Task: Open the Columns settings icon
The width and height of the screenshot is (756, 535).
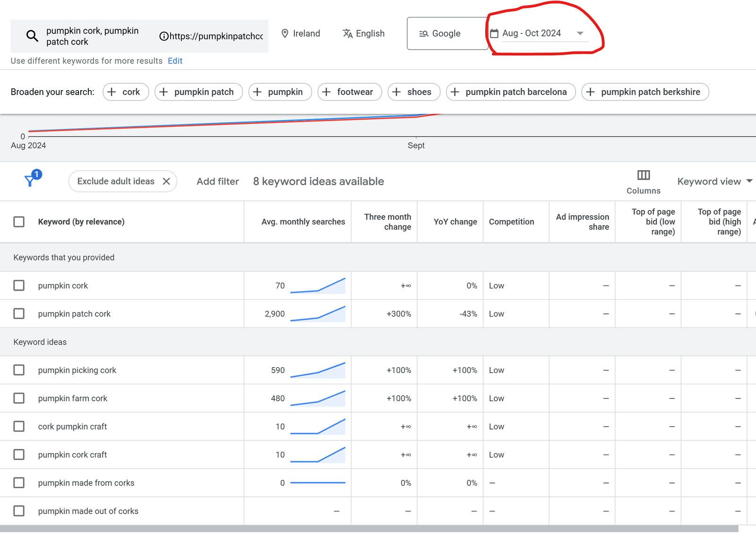Action: pos(643,175)
